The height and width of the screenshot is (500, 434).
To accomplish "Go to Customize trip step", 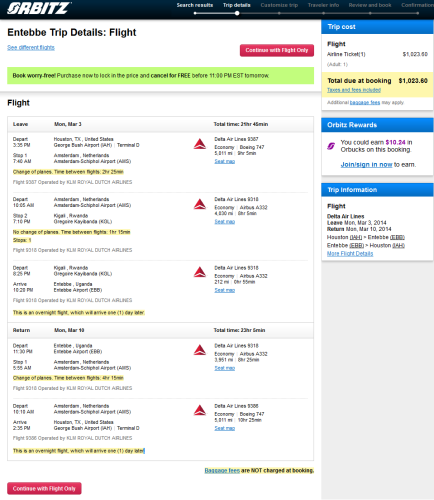I will point(279,5).
